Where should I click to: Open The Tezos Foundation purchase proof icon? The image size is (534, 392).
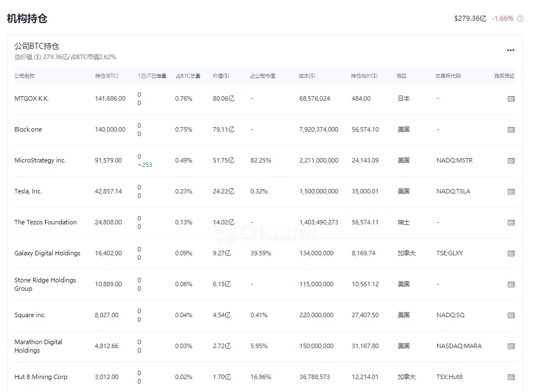[x=511, y=223]
